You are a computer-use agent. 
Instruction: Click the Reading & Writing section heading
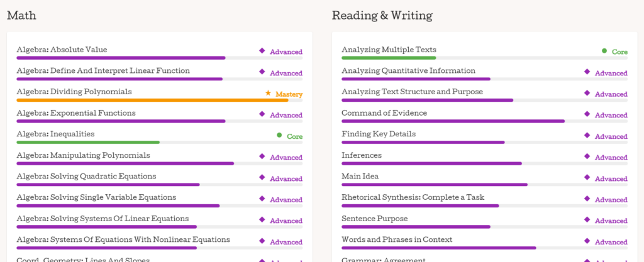382,16
